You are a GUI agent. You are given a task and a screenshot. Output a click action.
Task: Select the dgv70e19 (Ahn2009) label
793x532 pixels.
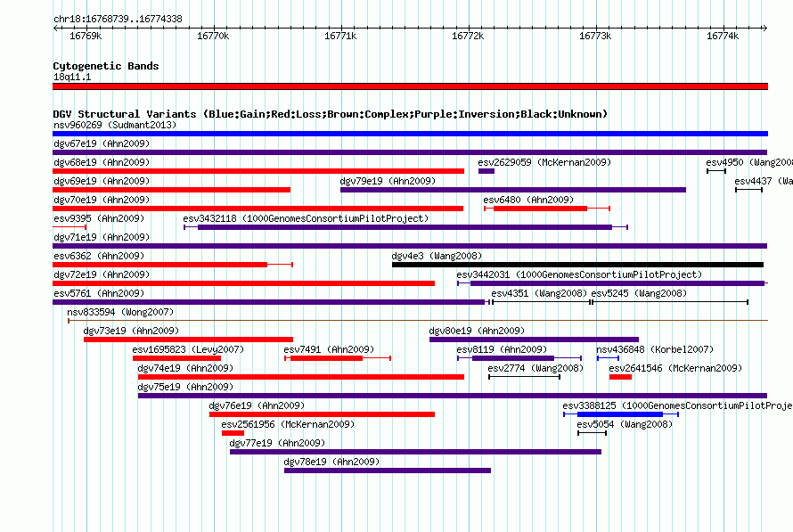pos(102,200)
